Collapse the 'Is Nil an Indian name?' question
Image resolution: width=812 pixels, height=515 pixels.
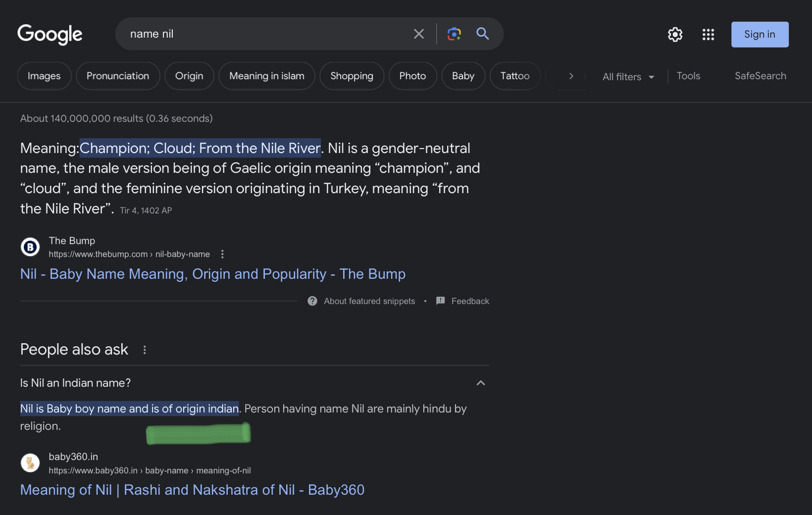(x=480, y=383)
